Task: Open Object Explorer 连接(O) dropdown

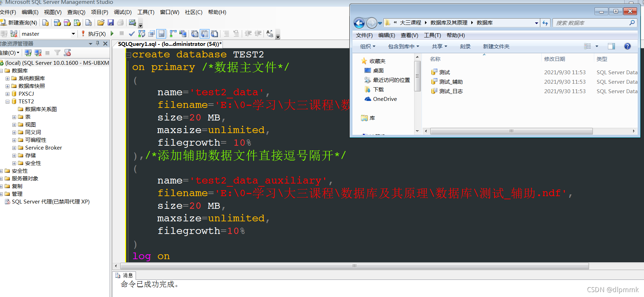Action: [x=9, y=53]
